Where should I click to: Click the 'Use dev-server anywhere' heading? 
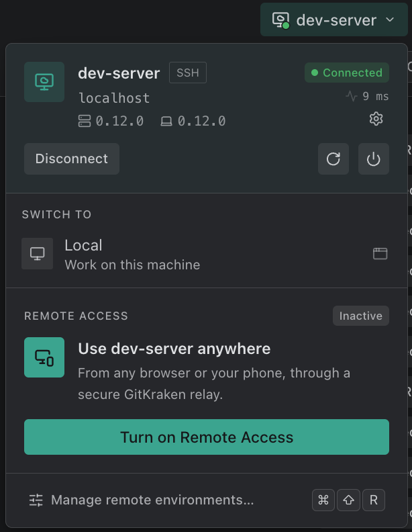pyautogui.click(x=174, y=349)
